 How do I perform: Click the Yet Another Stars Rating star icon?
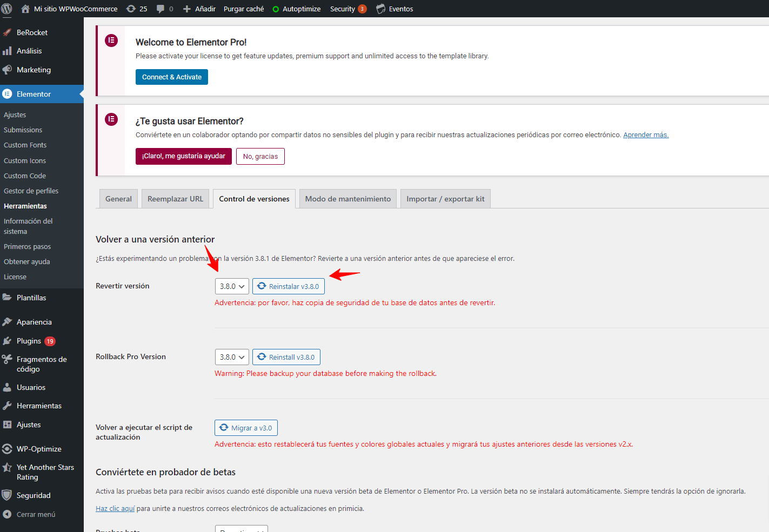tap(7, 467)
